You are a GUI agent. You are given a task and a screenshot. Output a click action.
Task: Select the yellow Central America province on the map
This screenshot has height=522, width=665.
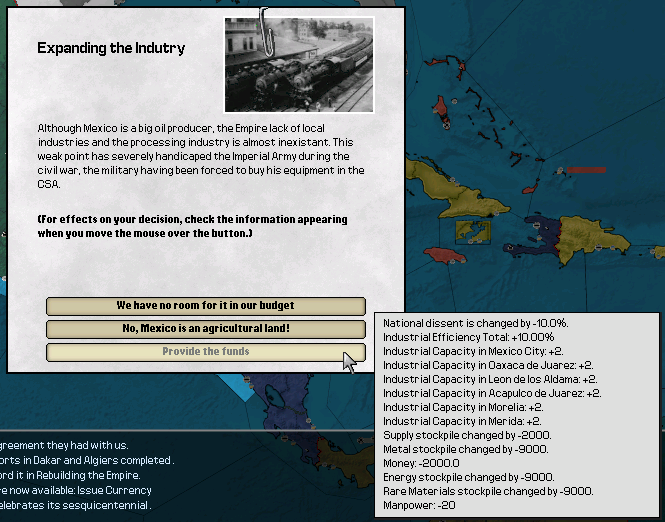348,462
